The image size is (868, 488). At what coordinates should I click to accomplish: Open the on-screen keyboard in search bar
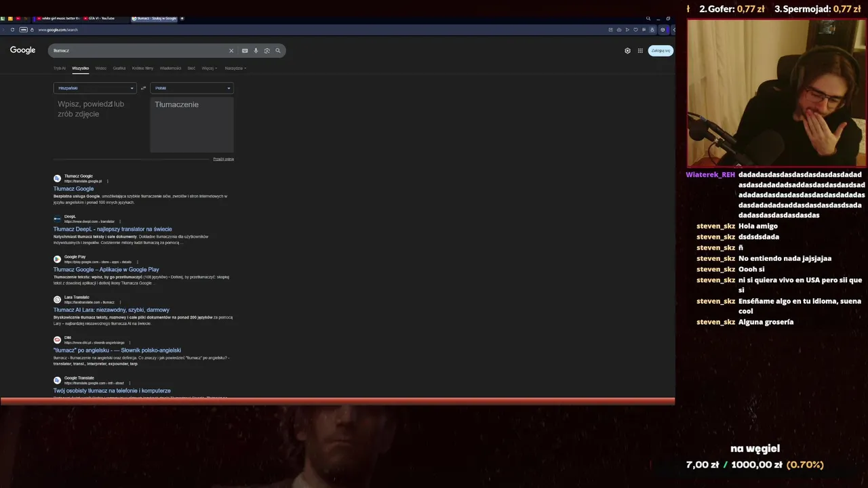click(x=245, y=50)
